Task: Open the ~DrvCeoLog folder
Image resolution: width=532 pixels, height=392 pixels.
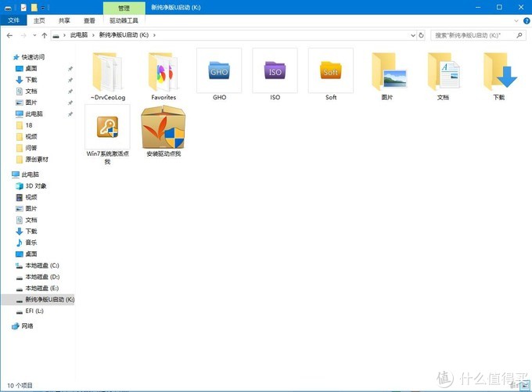Action: [x=107, y=77]
